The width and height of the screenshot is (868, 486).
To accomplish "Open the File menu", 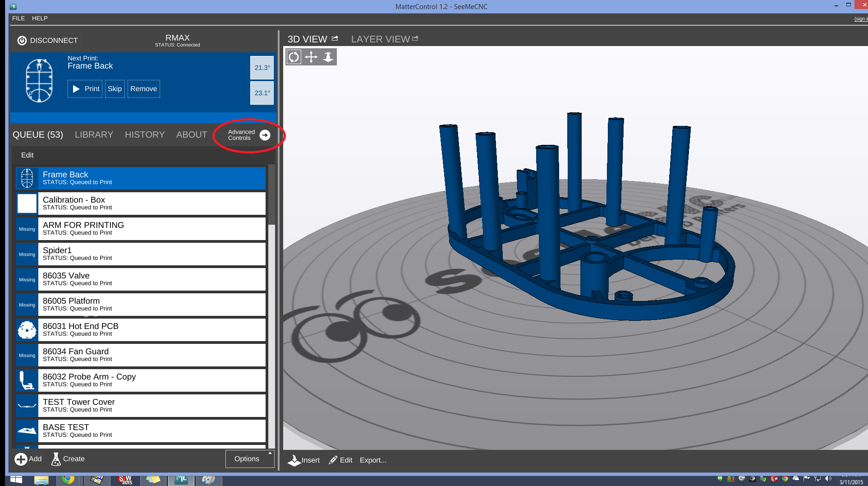I will (18, 19).
